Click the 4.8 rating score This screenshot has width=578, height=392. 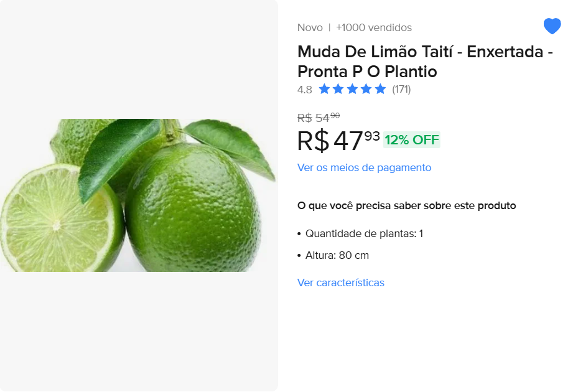click(x=305, y=90)
